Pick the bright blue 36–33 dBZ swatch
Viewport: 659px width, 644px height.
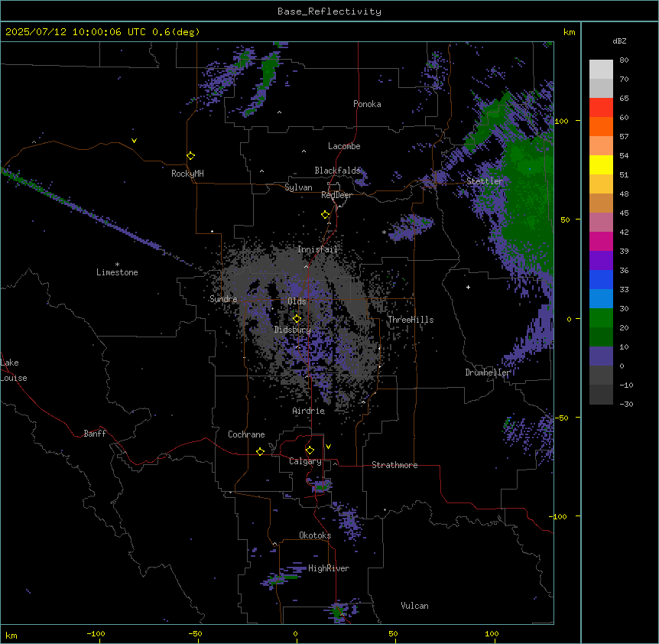[x=601, y=280]
